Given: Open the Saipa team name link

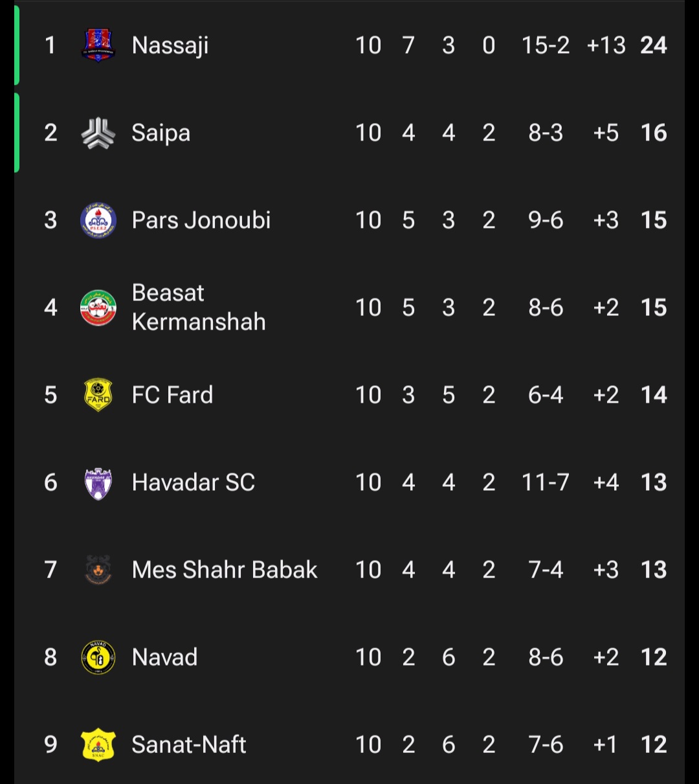Looking at the screenshot, I should [161, 133].
